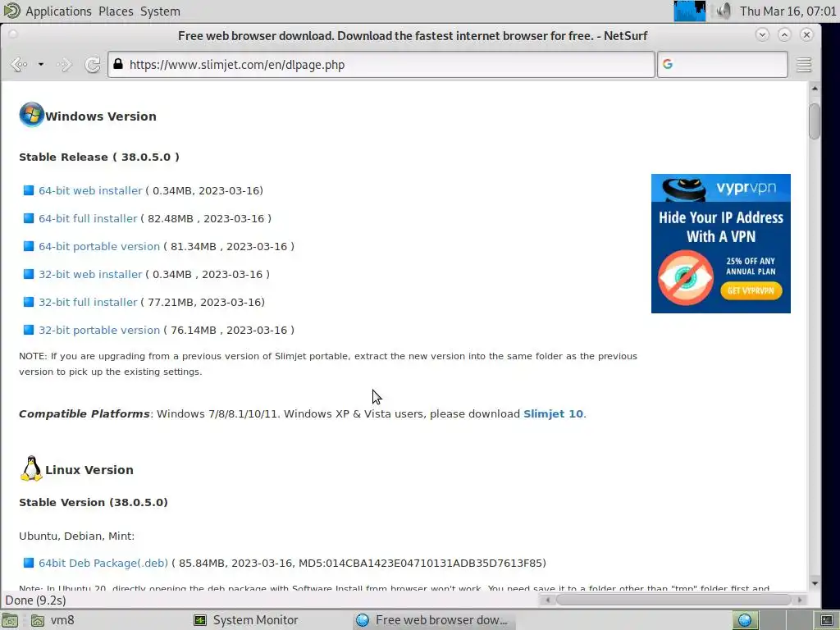Click the 'Stable Version (38.0.5.0)' heading
The width and height of the screenshot is (840, 630).
tap(94, 503)
